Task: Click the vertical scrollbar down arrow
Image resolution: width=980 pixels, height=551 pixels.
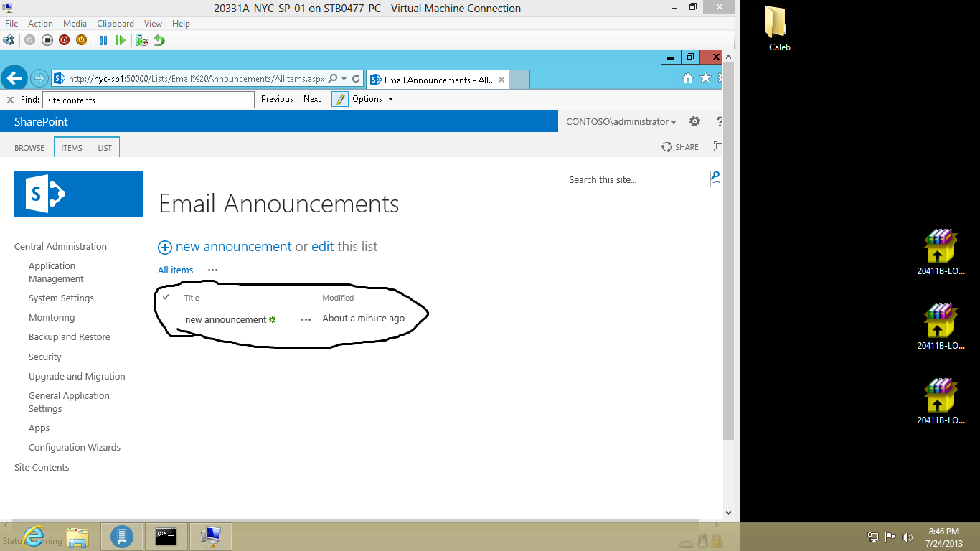Action: [x=729, y=513]
